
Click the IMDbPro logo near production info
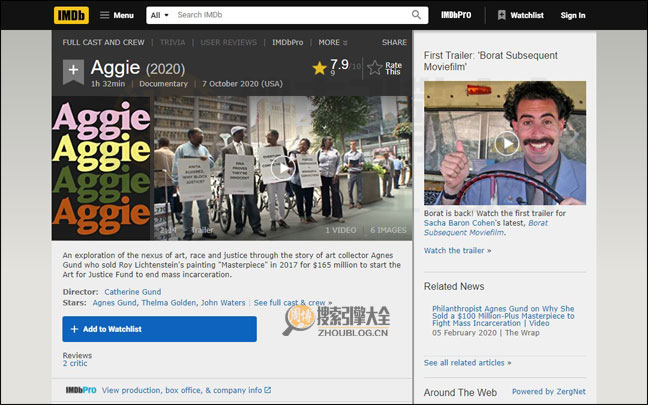[81, 390]
